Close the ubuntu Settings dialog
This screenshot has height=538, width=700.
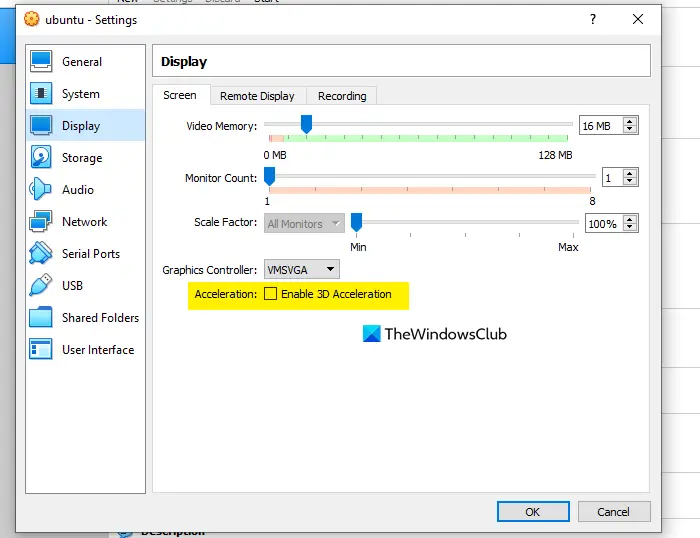638,19
